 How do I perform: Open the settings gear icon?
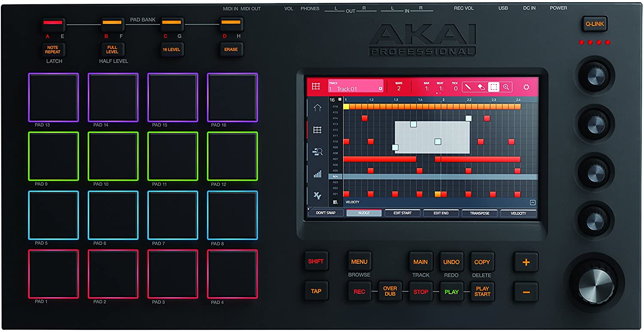[526, 87]
